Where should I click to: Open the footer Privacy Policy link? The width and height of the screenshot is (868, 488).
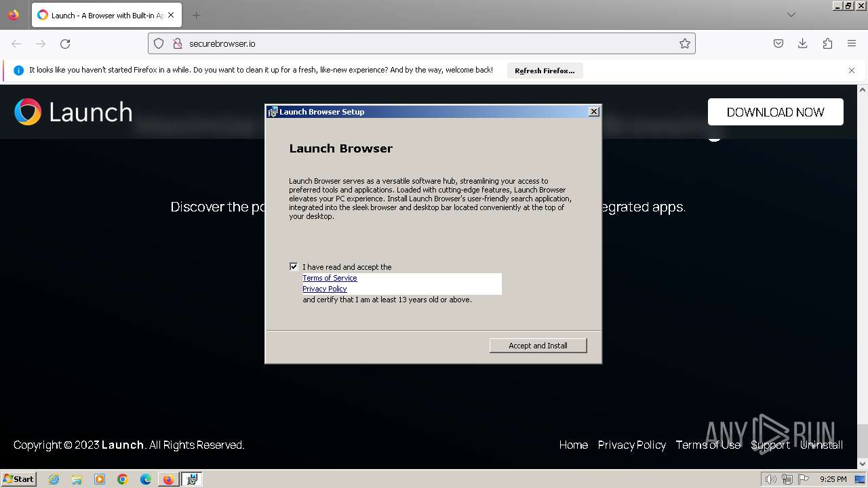632,445
